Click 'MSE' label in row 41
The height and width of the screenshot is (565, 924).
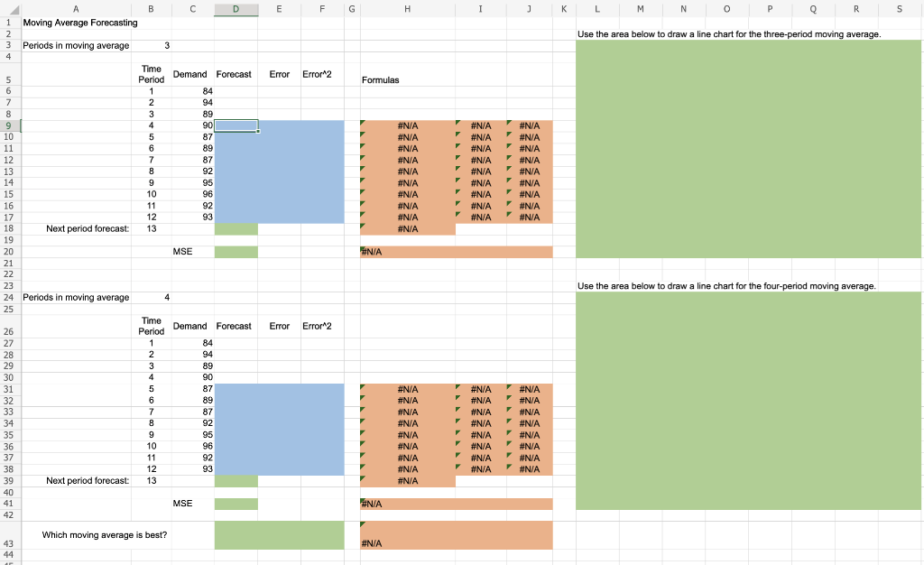click(x=182, y=503)
